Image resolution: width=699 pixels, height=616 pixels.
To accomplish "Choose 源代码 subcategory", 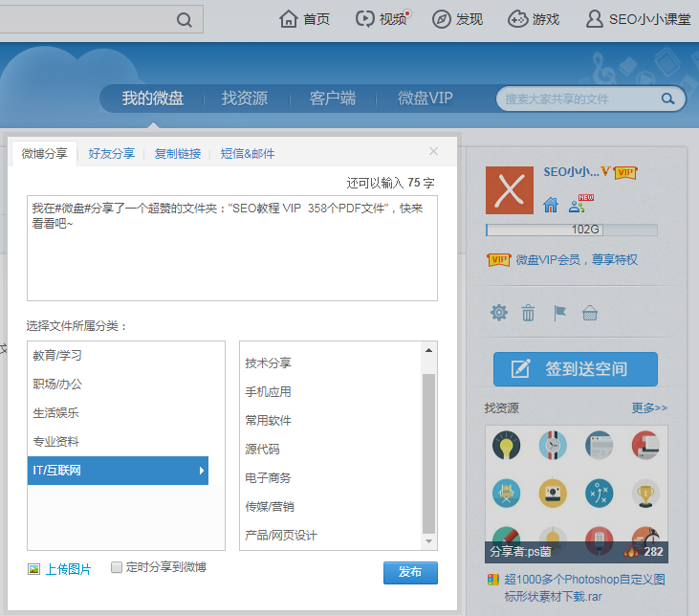I will point(262,450).
